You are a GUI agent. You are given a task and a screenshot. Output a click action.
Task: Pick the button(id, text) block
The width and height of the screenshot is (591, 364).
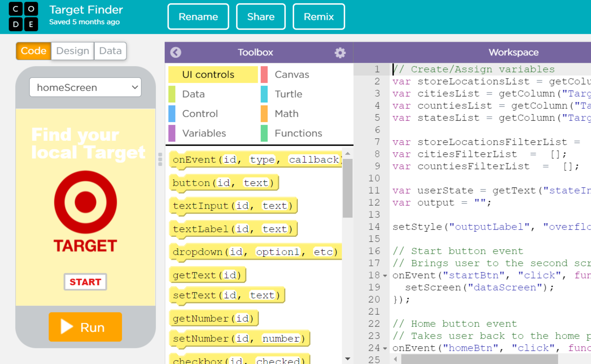224,183
